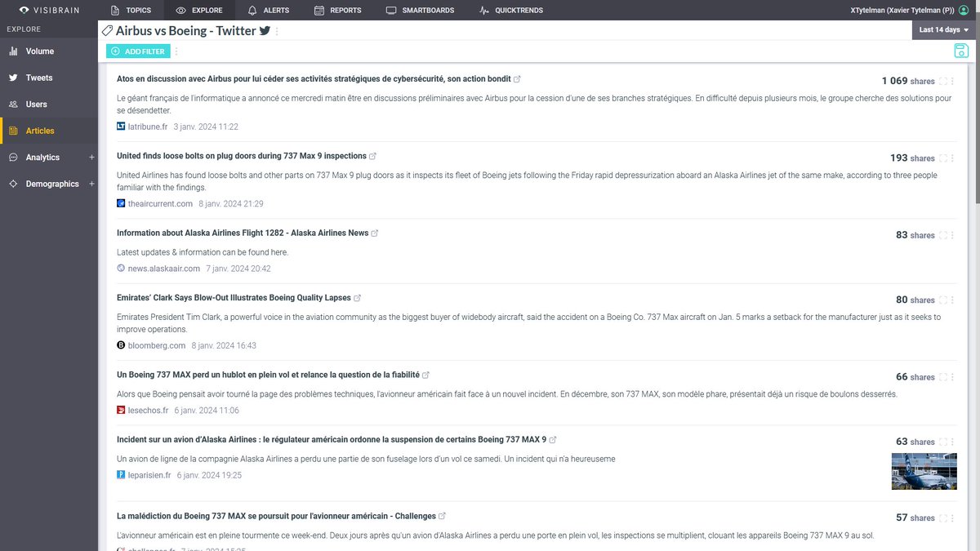Click the news.alaskaair.com source
The image size is (980, 551).
click(158, 269)
